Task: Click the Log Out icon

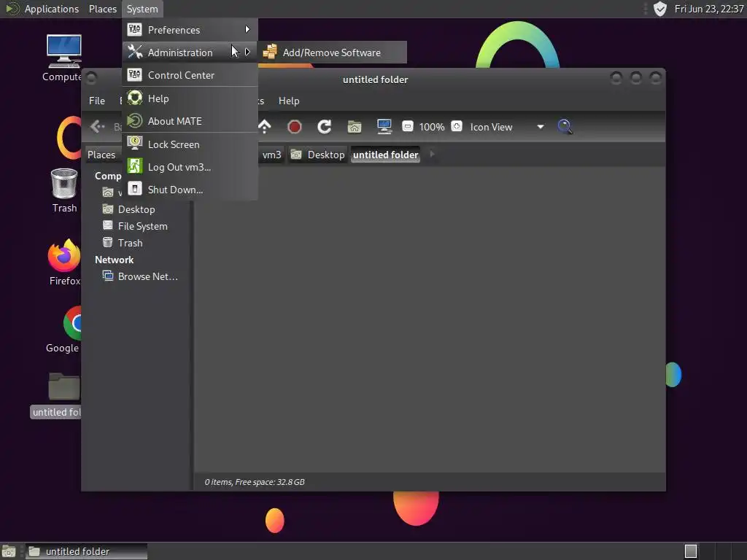Action: click(x=135, y=166)
